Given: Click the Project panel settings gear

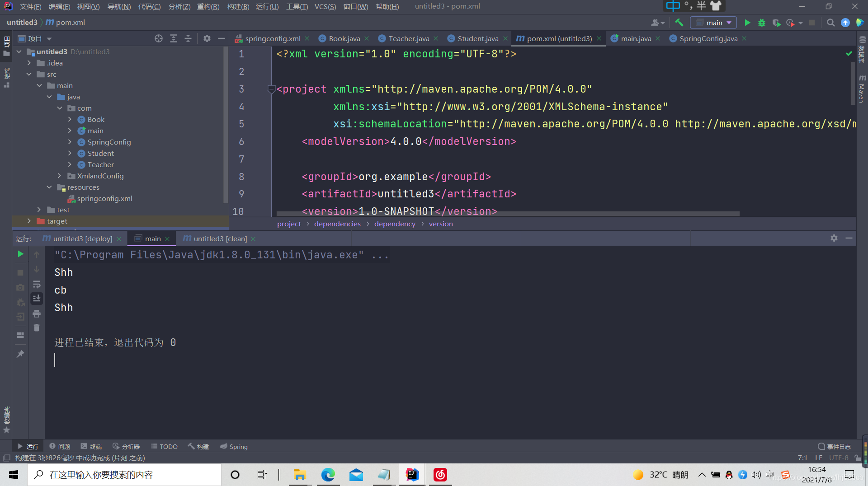Looking at the screenshot, I should click(207, 38).
